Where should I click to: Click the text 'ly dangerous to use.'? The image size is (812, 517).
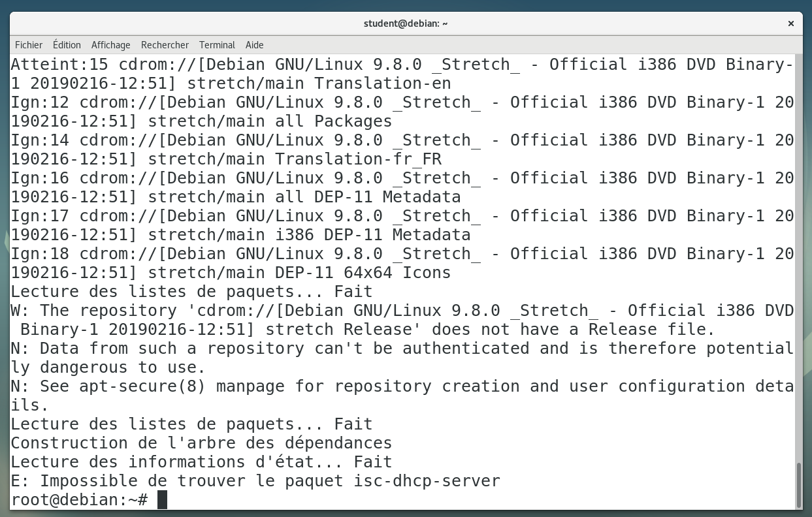click(108, 368)
